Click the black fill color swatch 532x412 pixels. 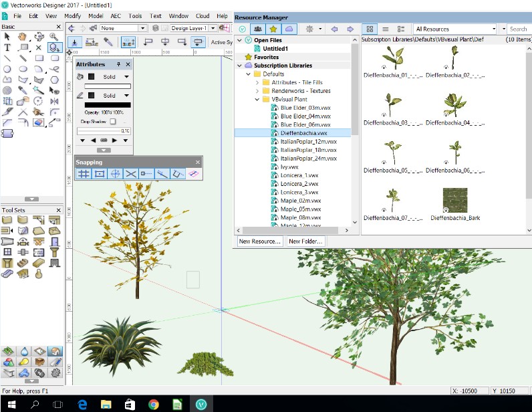click(92, 77)
